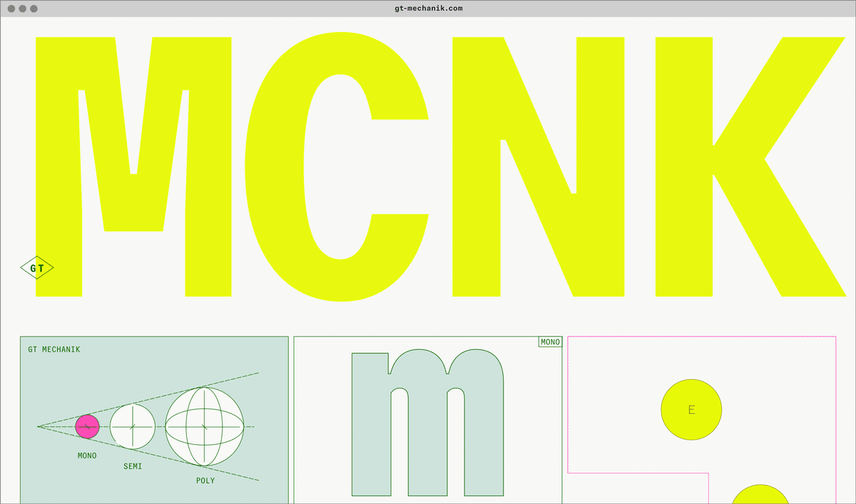
Task: Click the POLY label in diagram
Action: coord(205,481)
